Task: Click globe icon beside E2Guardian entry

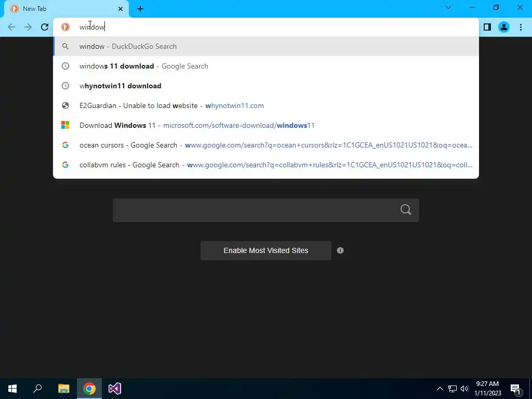Action: tap(65, 105)
